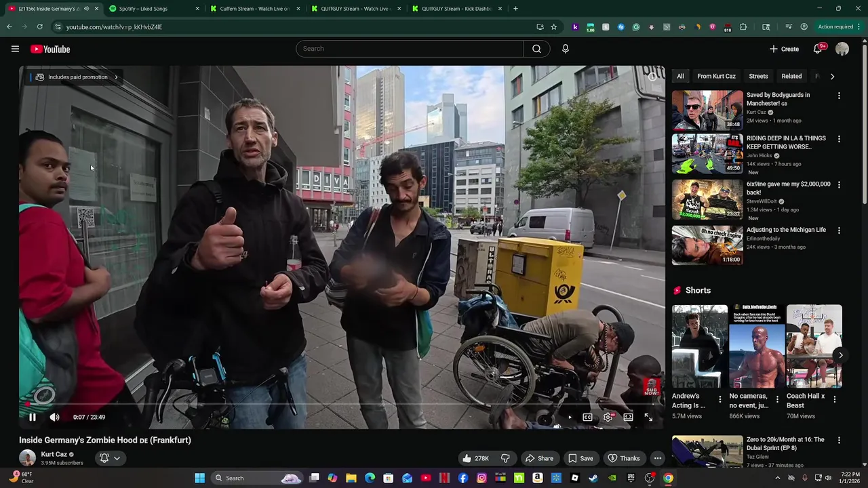Mute the YouTube tab audio icon
This screenshot has height=488, width=868.
[x=86, y=9]
